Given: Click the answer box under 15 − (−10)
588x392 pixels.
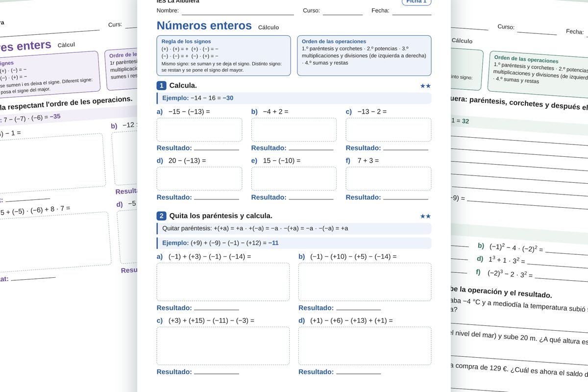Looking at the screenshot, I should tap(294, 179).
